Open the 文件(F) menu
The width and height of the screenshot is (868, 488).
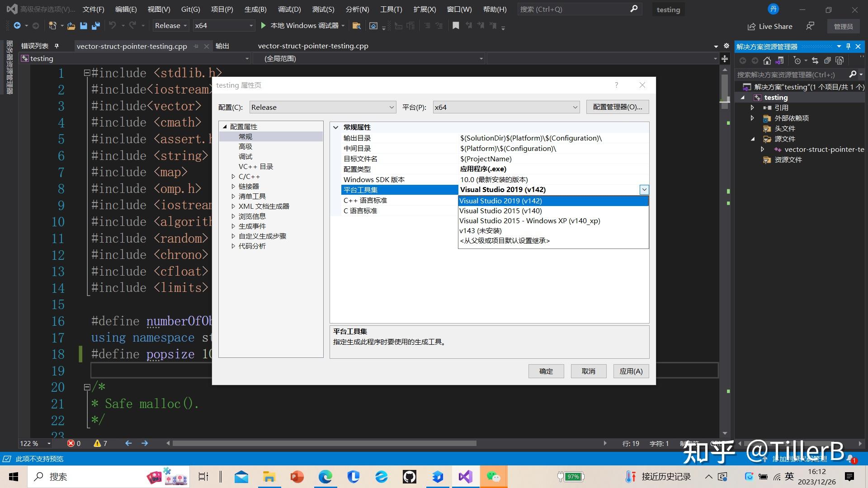click(93, 9)
